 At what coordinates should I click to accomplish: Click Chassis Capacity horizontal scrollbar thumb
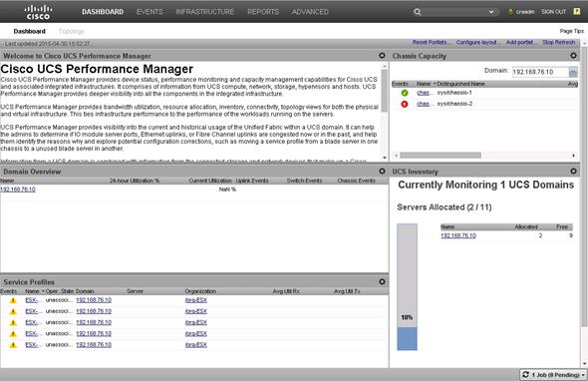(441, 156)
